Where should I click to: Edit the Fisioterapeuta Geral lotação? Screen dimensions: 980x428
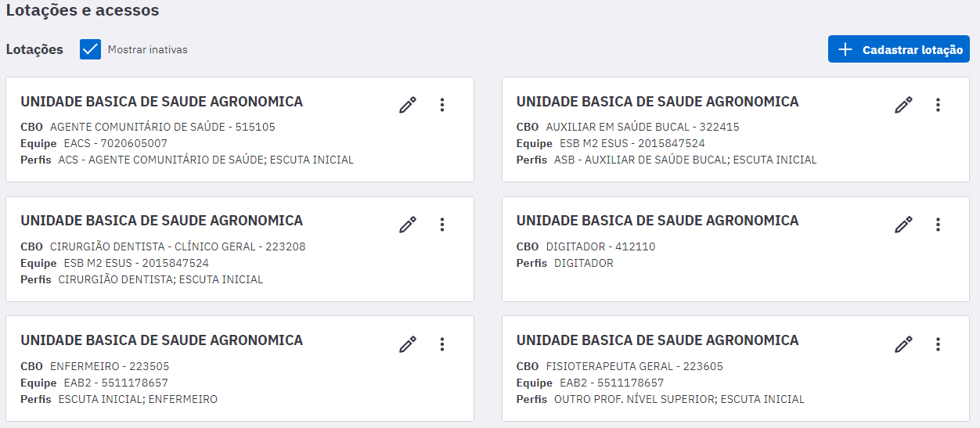tap(904, 344)
